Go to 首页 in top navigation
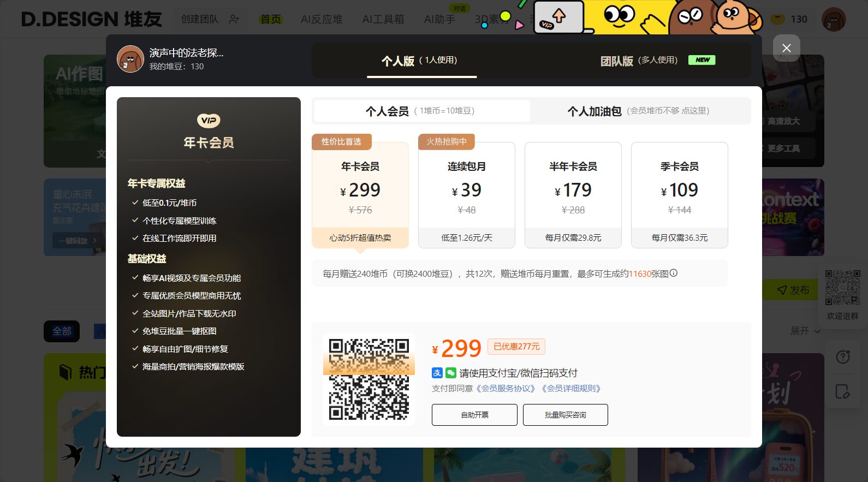 click(x=270, y=19)
